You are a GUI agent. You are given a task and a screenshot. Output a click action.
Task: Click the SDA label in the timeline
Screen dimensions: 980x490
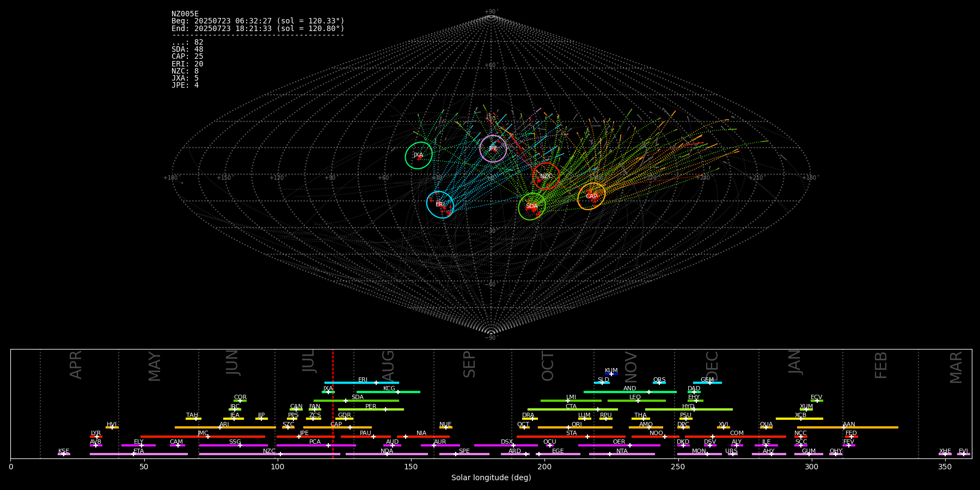(357, 397)
